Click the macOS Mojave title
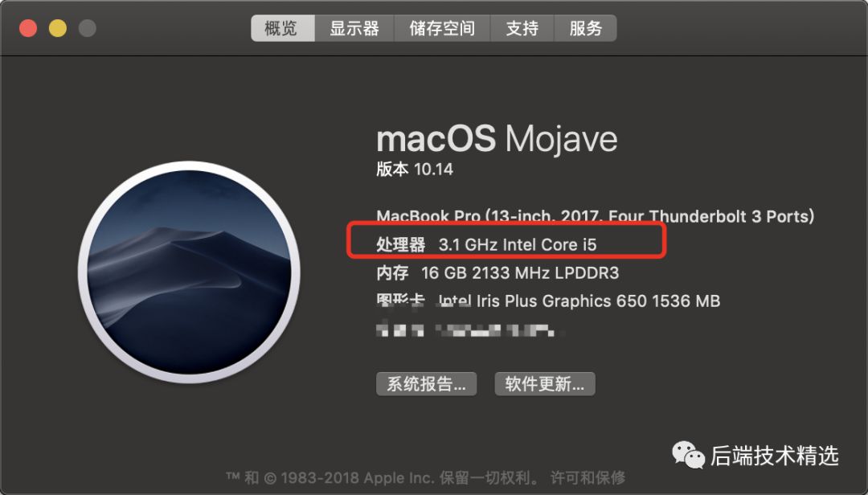 tap(497, 138)
